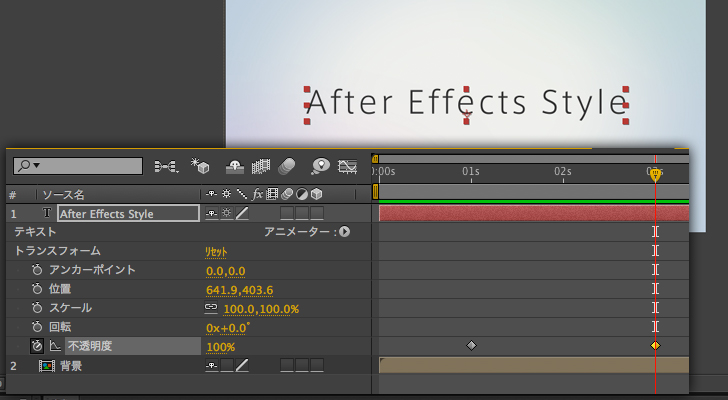
Task: Select the テキスト property group
Action: point(35,232)
